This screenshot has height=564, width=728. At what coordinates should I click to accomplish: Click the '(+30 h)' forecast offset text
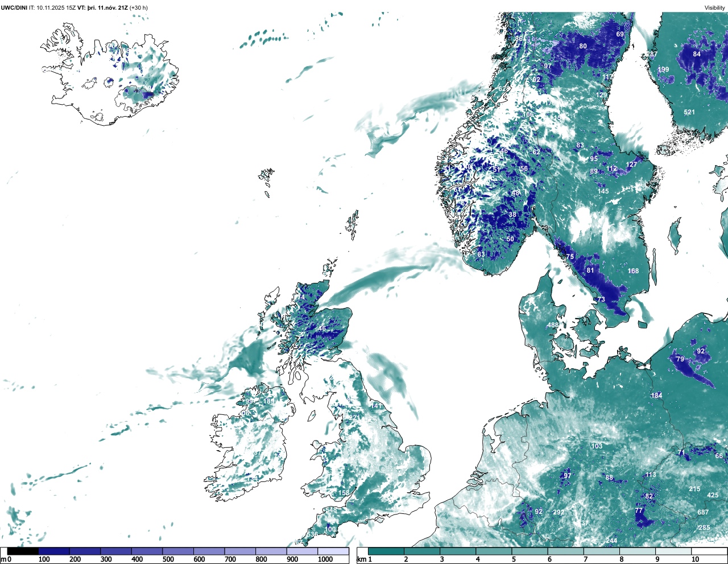(x=139, y=7)
